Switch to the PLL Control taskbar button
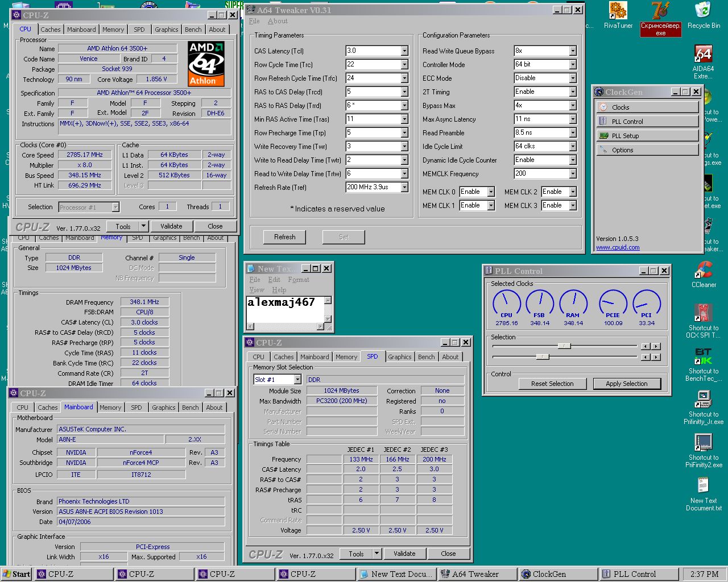Screen dimensions: 728x582 (x=639, y=574)
